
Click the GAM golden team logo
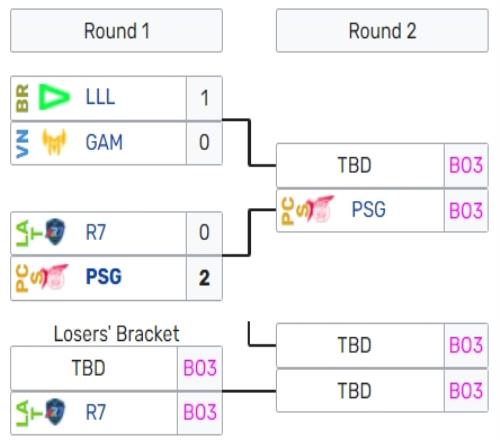point(54,142)
